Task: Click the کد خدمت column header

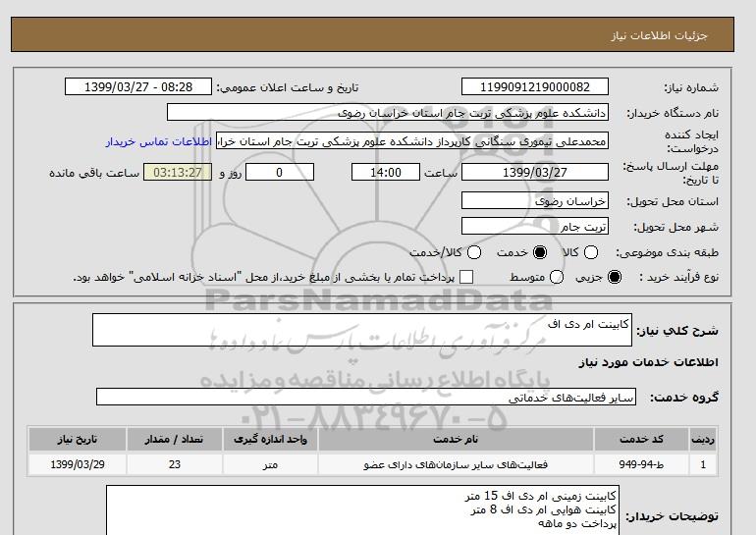Action: 641,439
